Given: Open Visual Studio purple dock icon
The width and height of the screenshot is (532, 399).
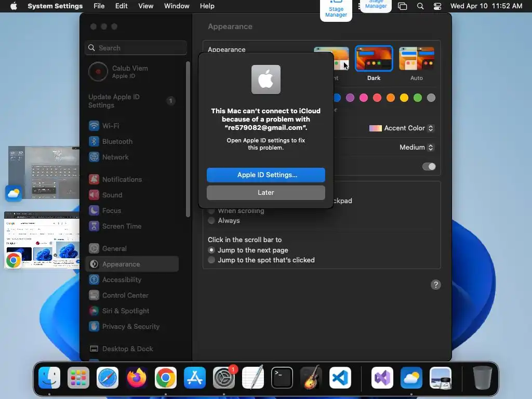Looking at the screenshot, I should coord(382,378).
